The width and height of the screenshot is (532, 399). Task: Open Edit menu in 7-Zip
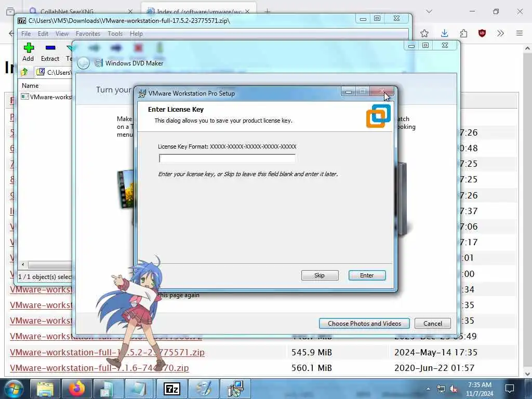click(43, 34)
